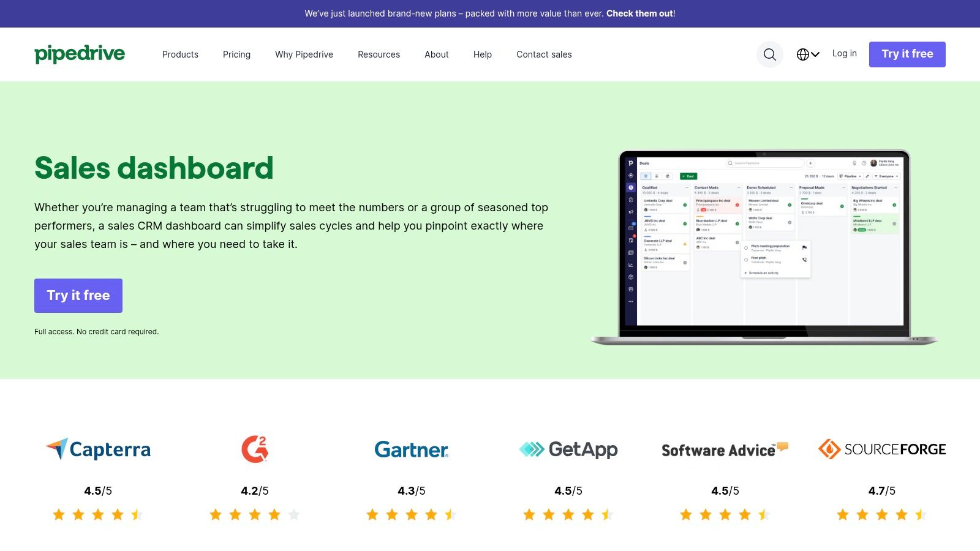Image resolution: width=980 pixels, height=551 pixels.
Task: Open the globe language selector
Action: [807, 54]
